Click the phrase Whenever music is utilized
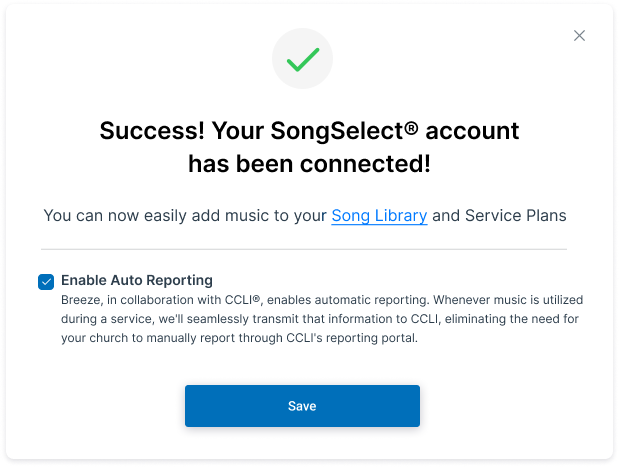This screenshot has width=619, height=467. coord(508,300)
